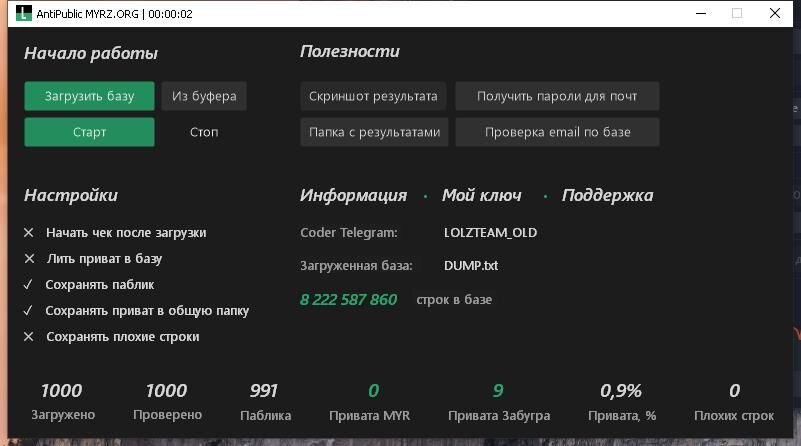Click the 991 Паблика counter
The image size is (801, 446).
(x=264, y=391)
